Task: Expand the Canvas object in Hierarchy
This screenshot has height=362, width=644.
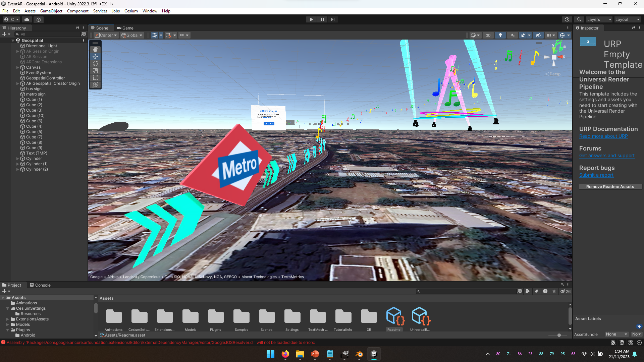Action: 17,67
